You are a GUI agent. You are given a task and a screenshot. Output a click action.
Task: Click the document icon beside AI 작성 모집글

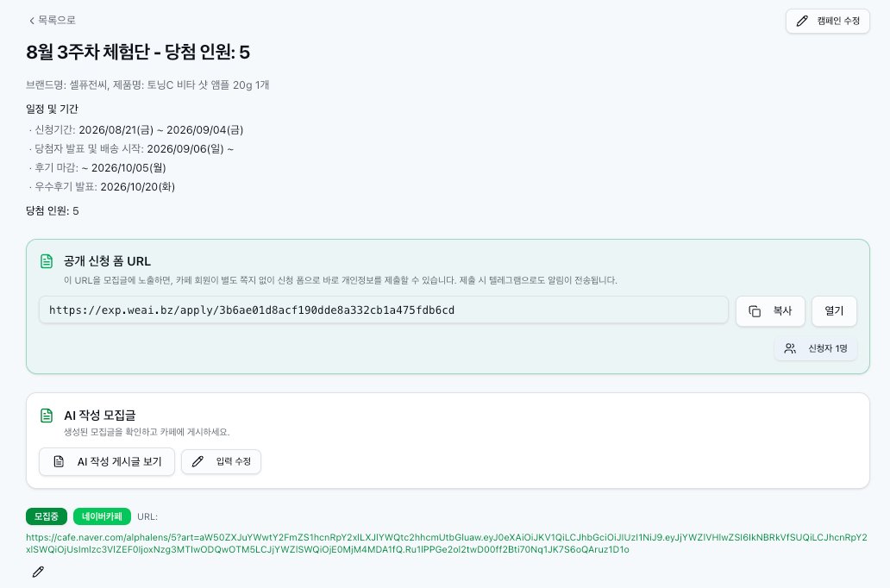pyautogui.click(x=47, y=416)
